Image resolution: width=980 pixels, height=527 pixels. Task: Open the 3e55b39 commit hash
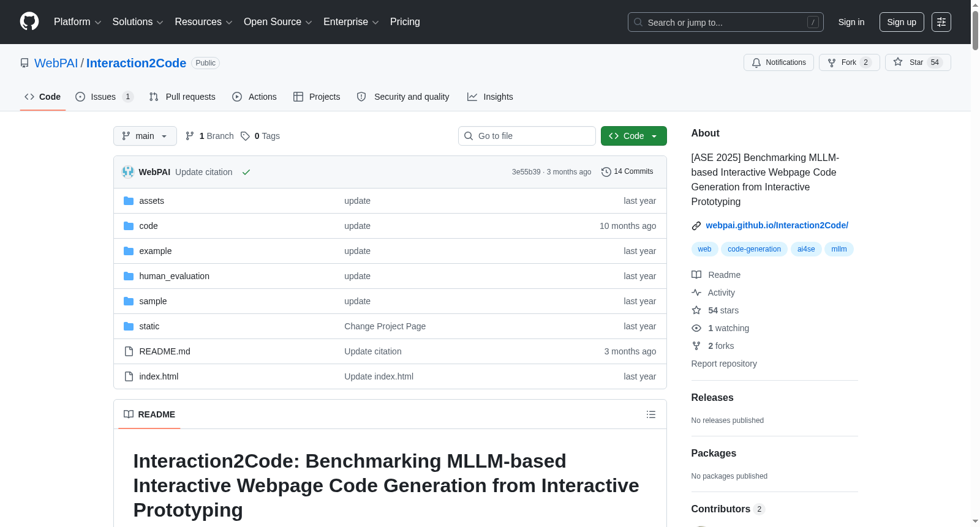[x=526, y=172]
